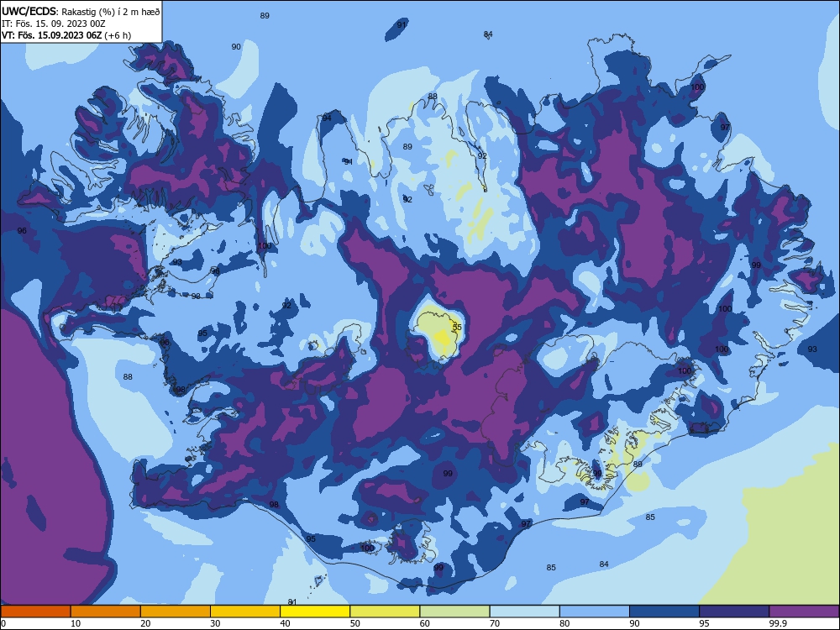Pick the light green 60–70 legend swatch

pyautogui.click(x=454, y=612)
